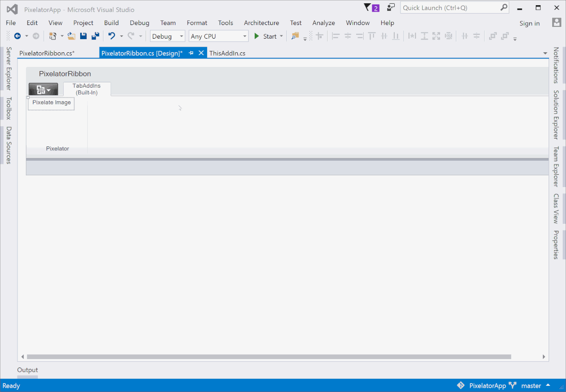Open the Toolbox side tab

coord(8,108)
